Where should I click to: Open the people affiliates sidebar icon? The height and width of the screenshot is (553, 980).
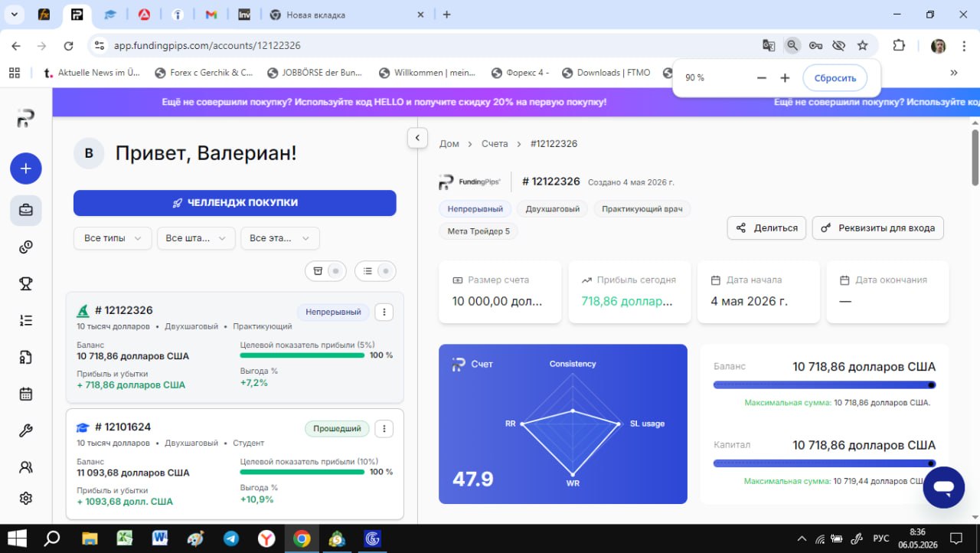(x=26, y=466)
